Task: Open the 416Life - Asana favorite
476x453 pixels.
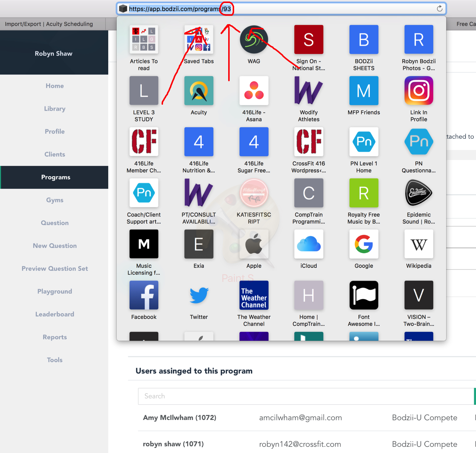Action: (254, 90)
